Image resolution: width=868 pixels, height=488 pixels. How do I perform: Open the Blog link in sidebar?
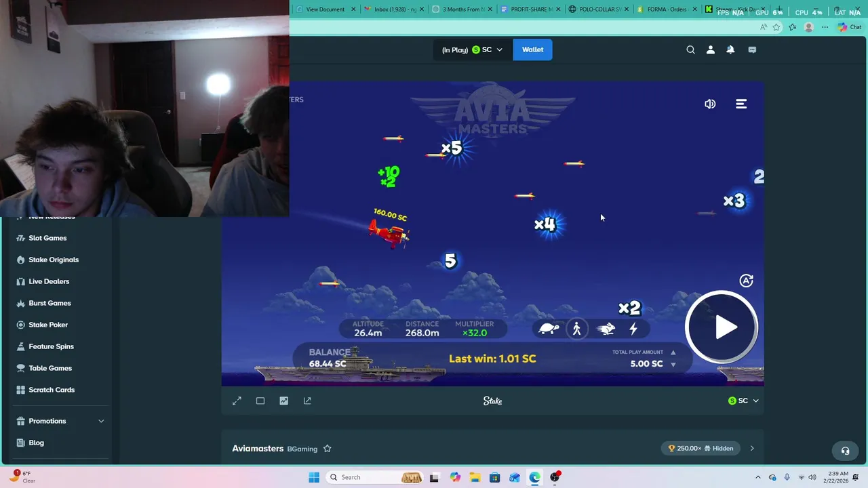click(x=36, y=443)
